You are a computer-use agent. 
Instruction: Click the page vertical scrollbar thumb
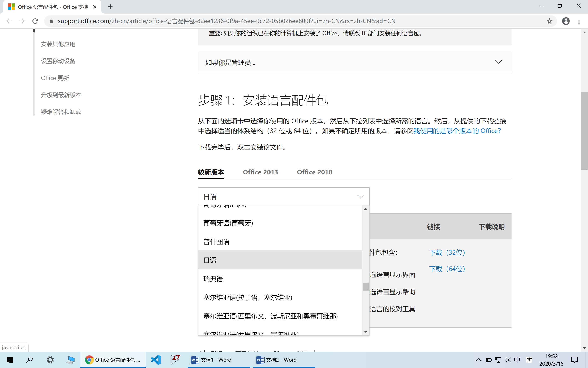pyautogui.click(x=584, y=131)
